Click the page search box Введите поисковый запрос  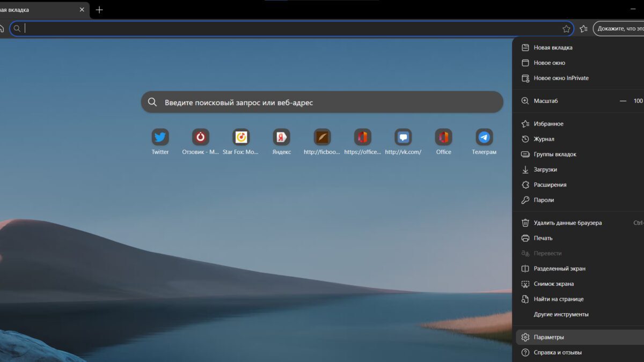click(322, 102)
